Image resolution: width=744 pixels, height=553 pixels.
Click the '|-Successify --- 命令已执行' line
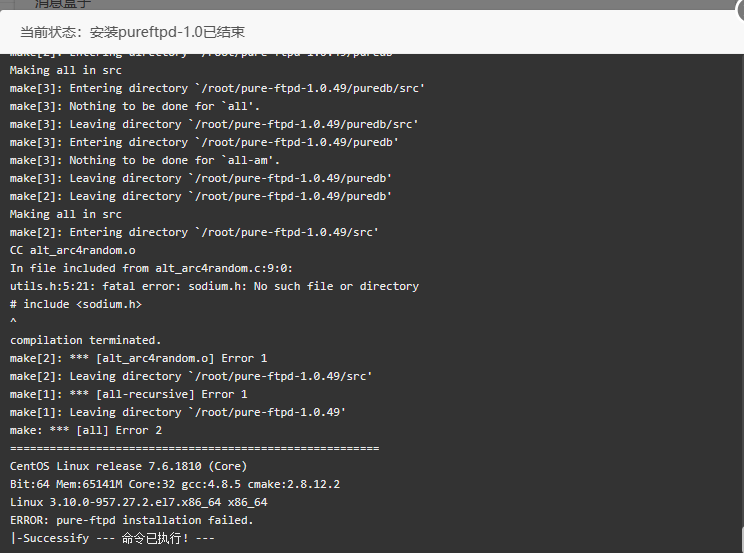pyautogui.click(x=112, y=538)
